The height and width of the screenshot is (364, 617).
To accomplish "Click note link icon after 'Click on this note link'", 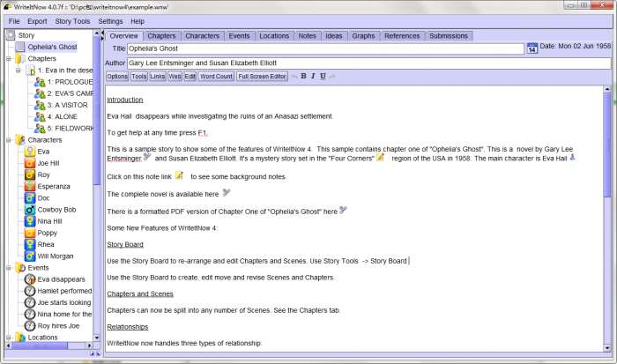I will [x=179, y=175].
